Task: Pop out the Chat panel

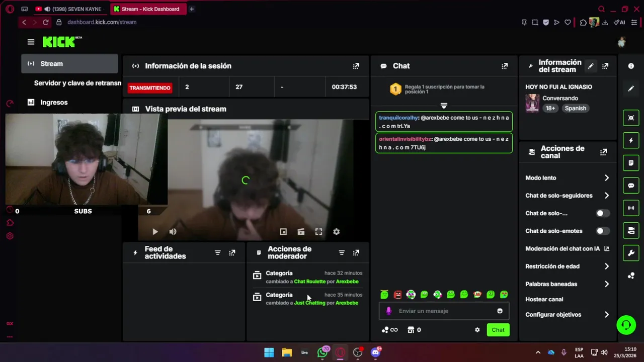Action: coord(505,66)
